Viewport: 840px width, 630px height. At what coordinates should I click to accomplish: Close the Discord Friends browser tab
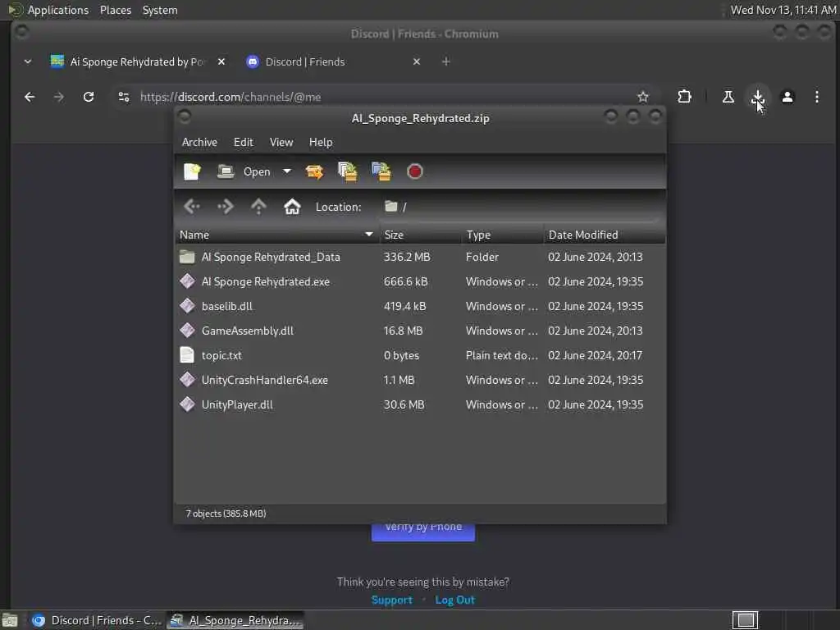[x=416, y=62]
